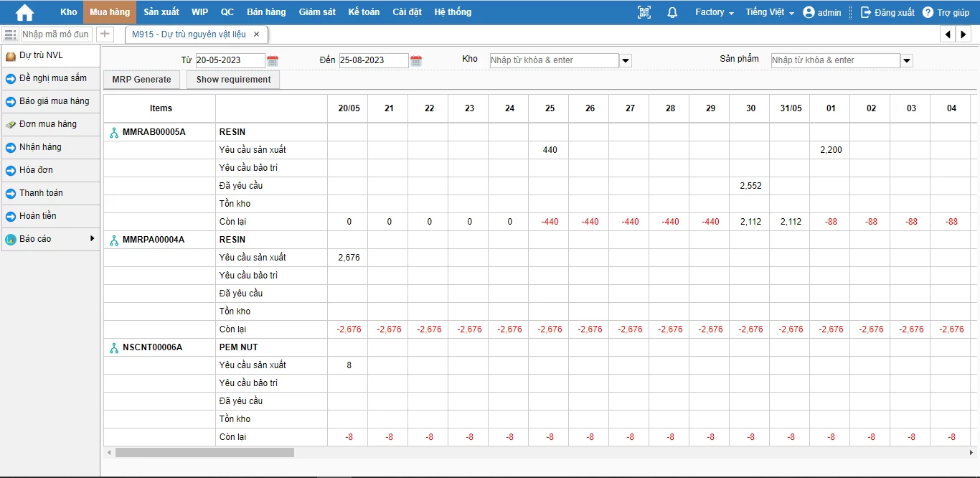Open the Cài đặt menu
980x478 pixels.
(407, 12)
